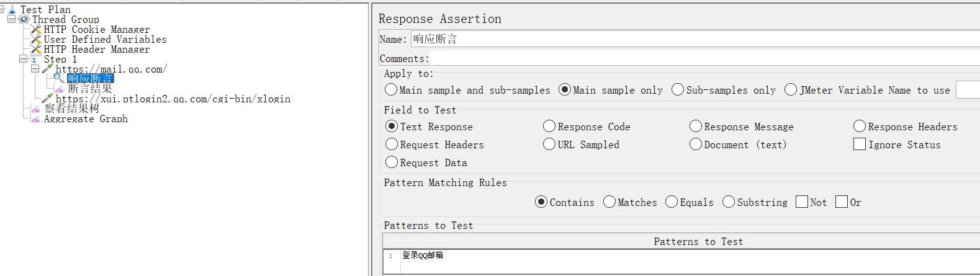
Task: Open the 察看结果树 listener in tree
Action: [x=71, y=109]
